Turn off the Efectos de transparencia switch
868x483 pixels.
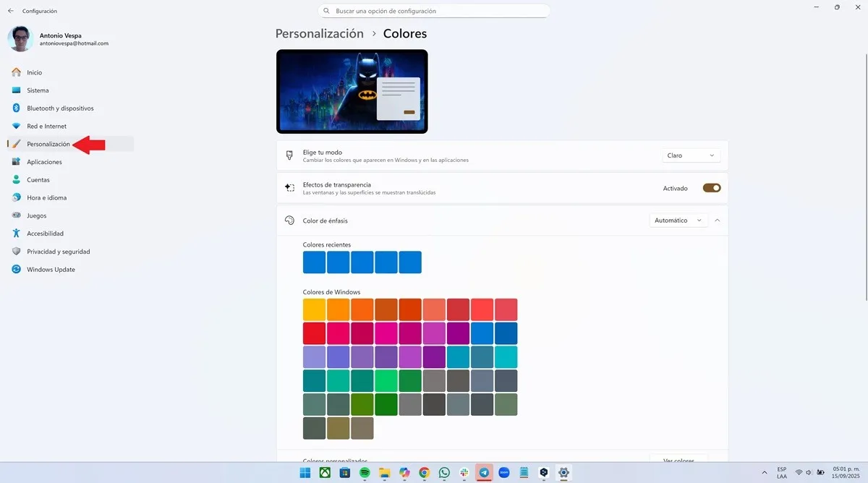coord(712,188)
